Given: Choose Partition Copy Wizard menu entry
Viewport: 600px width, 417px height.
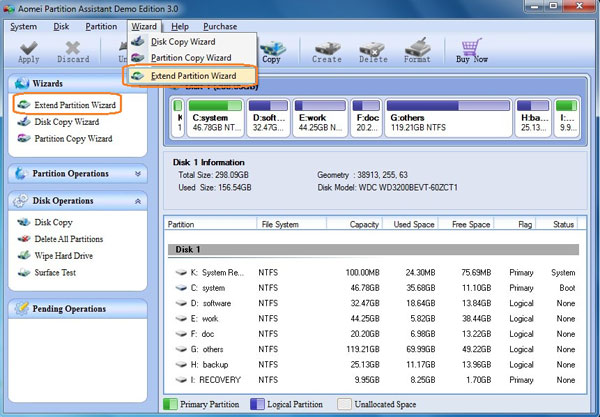Looking at the screenshot, I should 191,58.
